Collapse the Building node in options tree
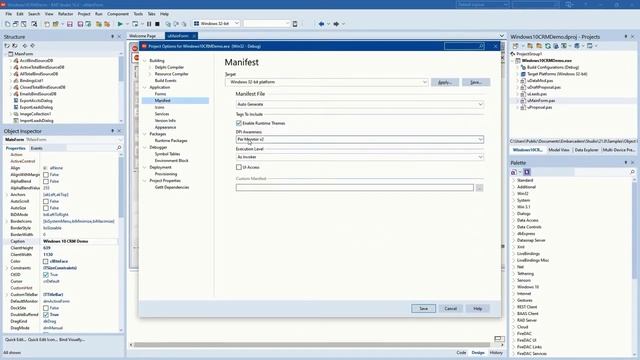 point(145,60)
